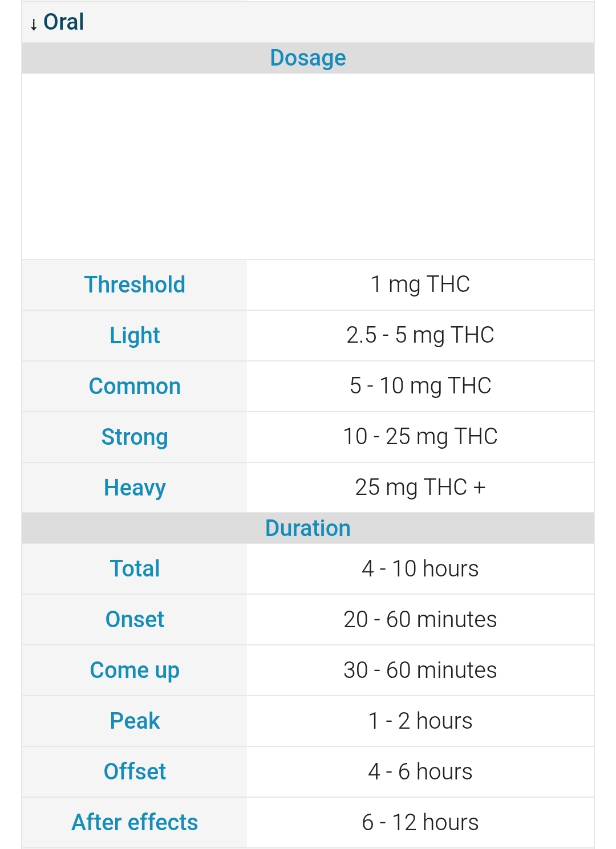
Task: Click the 4 - 10 hours cell
Action: (x=420, y=568)
